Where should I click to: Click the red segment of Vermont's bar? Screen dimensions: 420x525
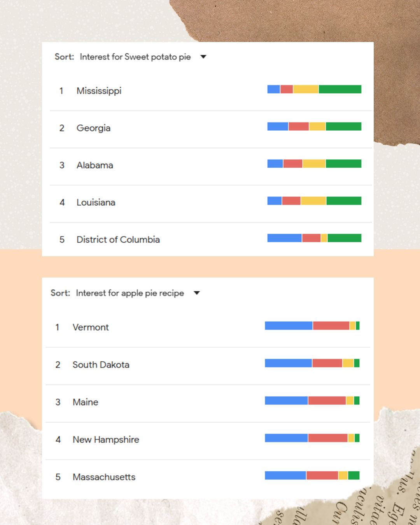331,325
